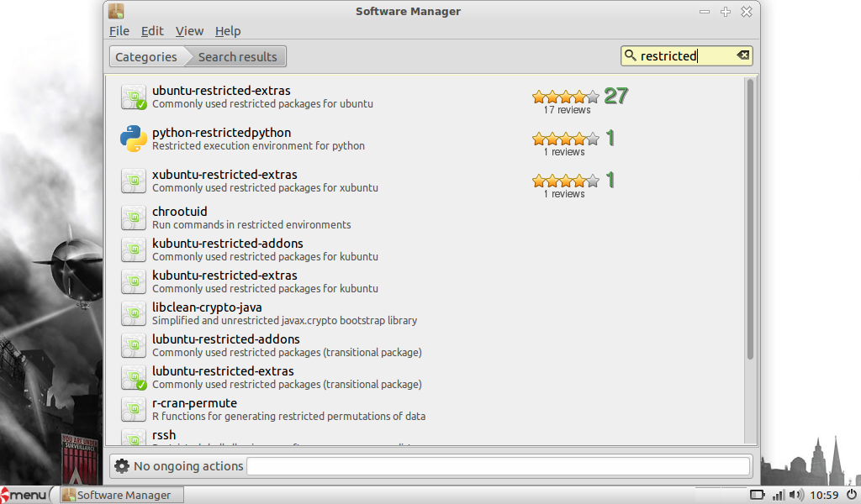Click 'Commonly used restricted packages for xubuntu' text

point(265,188)
